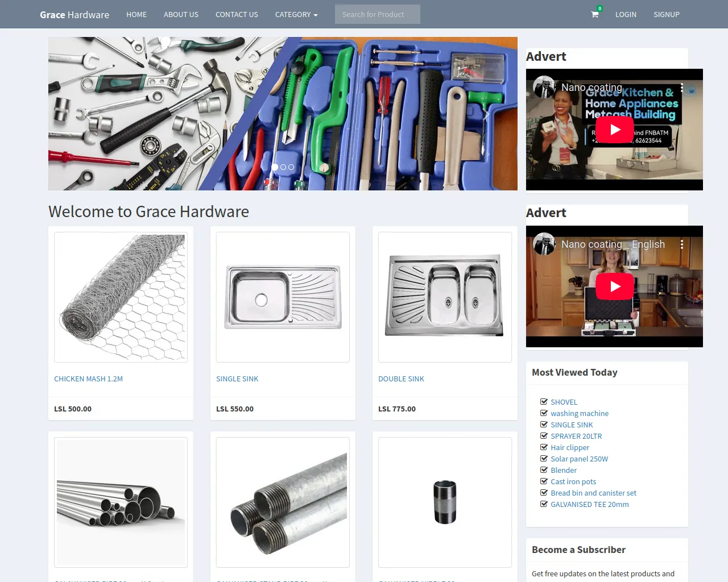Play the first Nano coating advert video
This screenshot has height=582, width=728.
coord(614,130)
